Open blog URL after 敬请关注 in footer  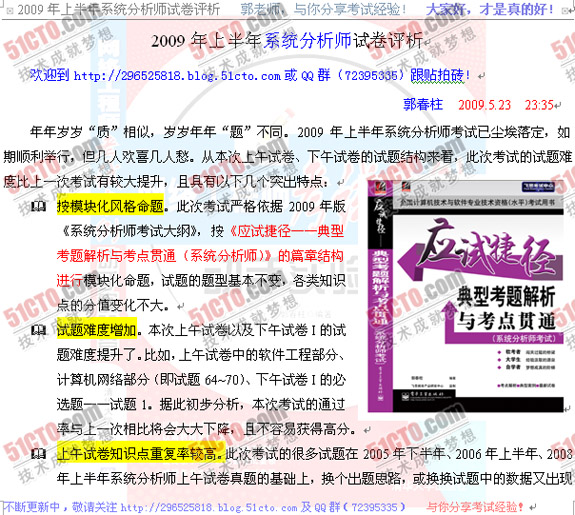pos(209,507)
